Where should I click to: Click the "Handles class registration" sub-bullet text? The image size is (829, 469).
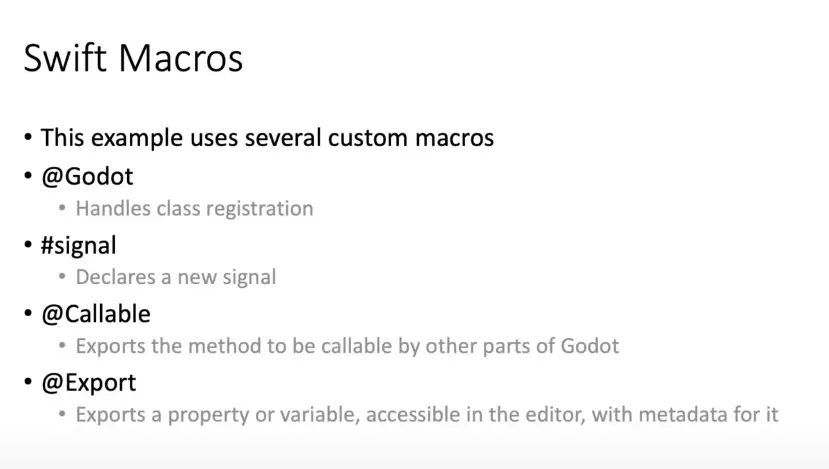194,209
